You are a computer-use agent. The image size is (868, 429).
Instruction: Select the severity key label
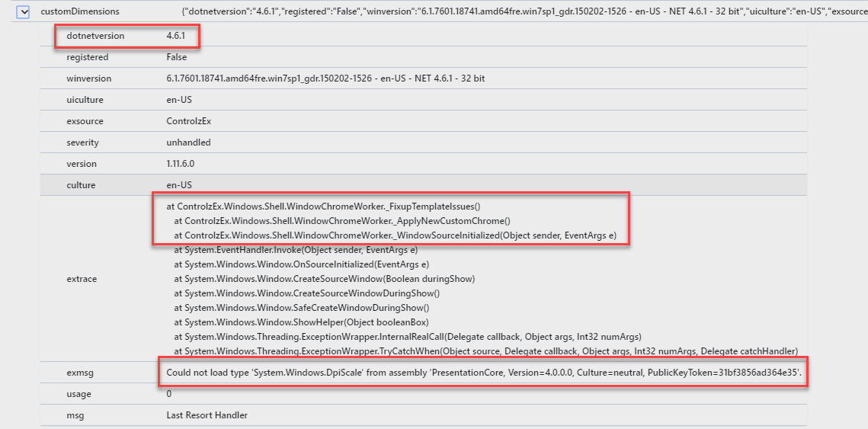[x=82, y=142]
